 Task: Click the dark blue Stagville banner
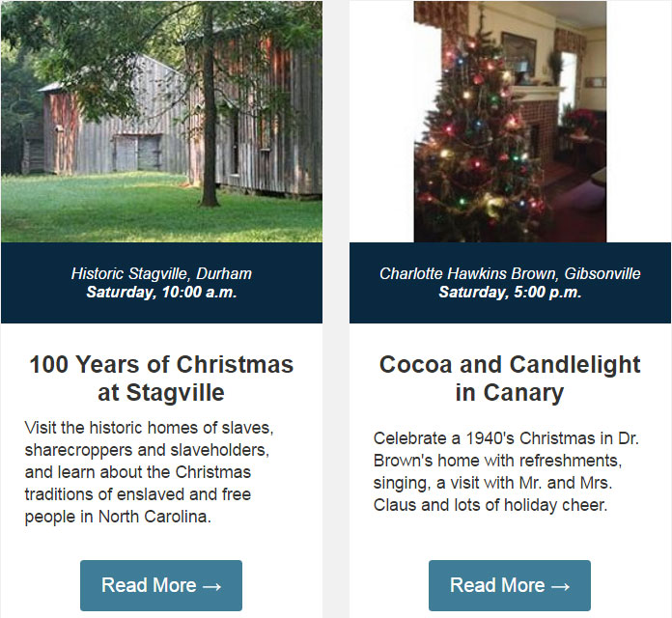pyautogui.click(x=161, y=283)
